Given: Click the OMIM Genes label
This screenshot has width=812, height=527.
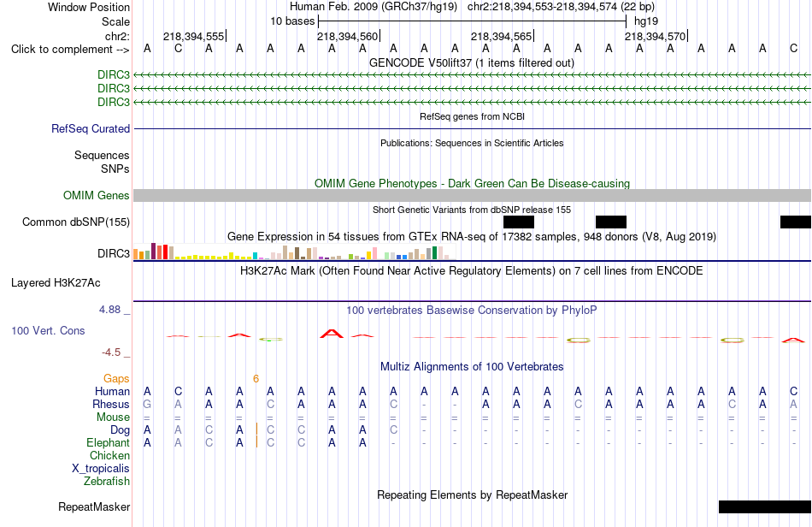Looking at the screenshot, I should 96,195.
